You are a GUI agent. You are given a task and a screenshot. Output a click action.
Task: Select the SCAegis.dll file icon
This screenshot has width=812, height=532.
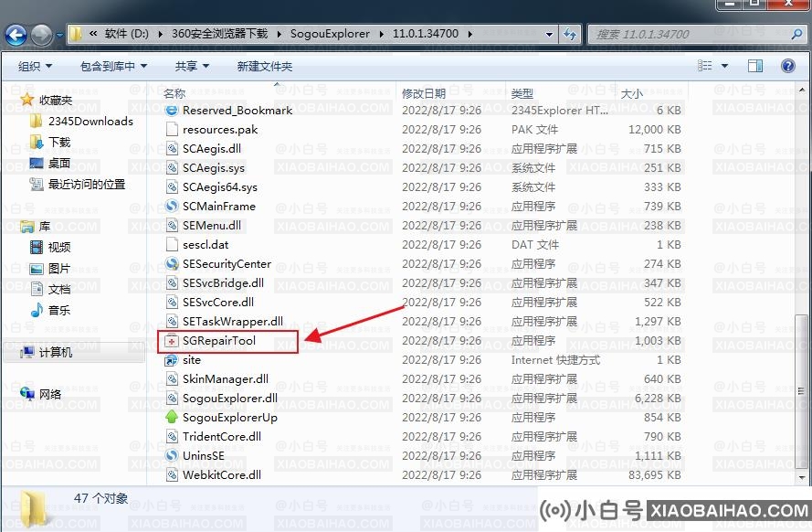coord(172,149)
